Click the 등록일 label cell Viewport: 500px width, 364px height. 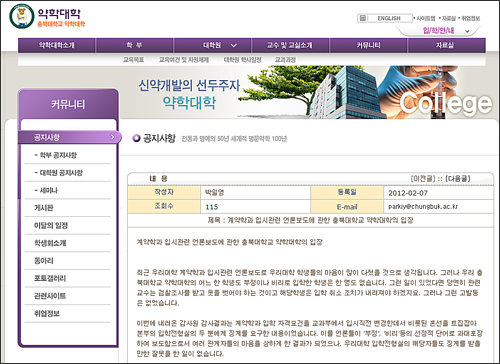347,192
